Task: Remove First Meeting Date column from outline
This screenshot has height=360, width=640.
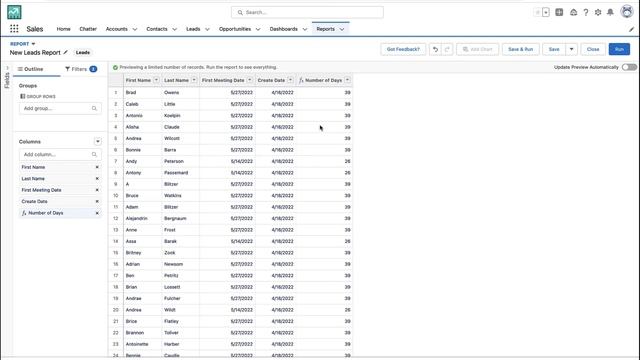Action: [x=97, y=190]
